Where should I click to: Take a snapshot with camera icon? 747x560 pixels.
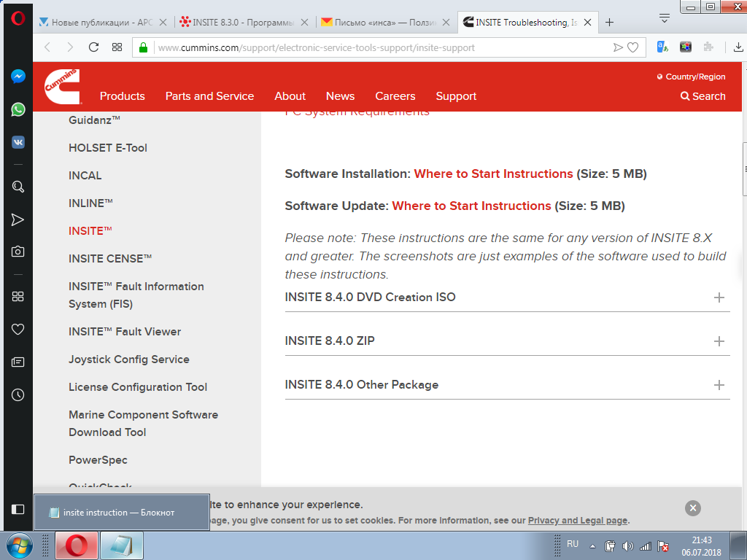tap(18, 252)
